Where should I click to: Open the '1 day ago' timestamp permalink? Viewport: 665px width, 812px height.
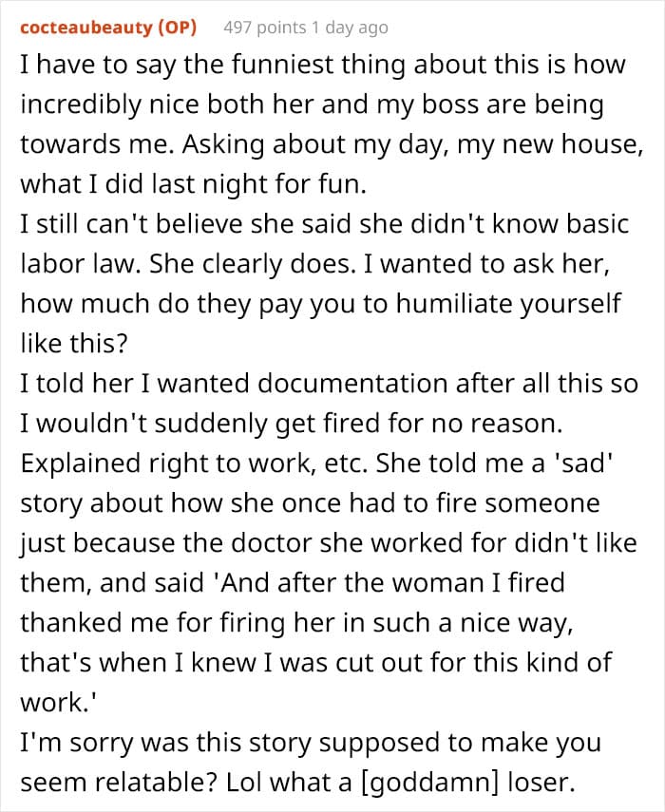(349, 28)
